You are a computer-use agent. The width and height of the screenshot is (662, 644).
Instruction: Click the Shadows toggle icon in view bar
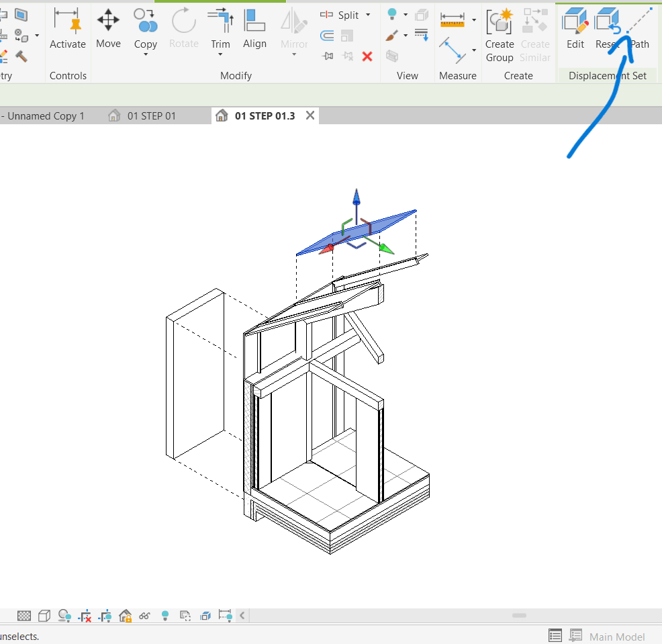point(64,616)
